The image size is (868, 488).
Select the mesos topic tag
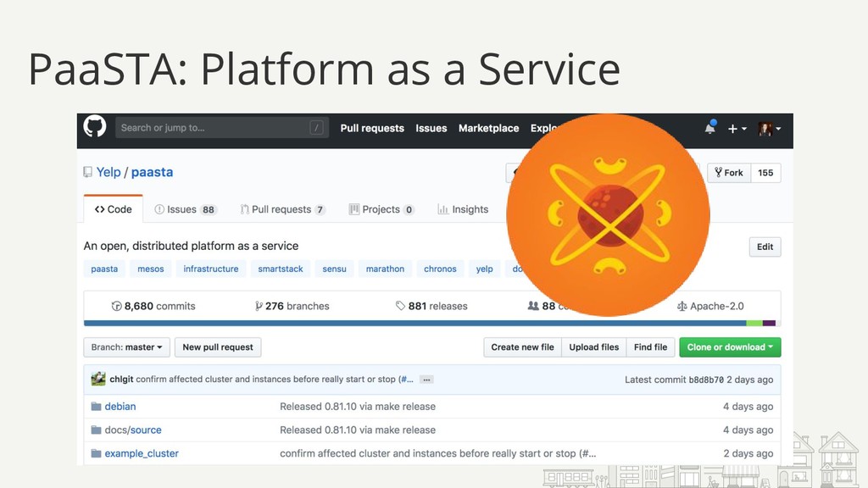point(151,269)
